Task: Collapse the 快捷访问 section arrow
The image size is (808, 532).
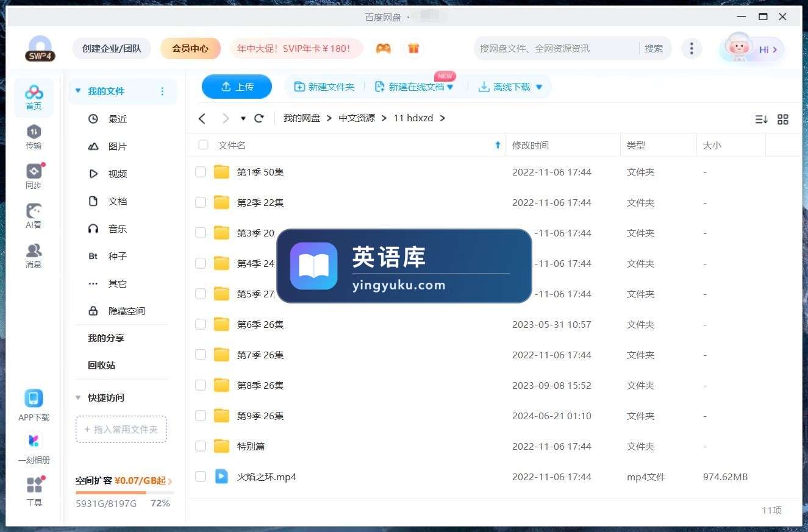Action: [78, 397]
